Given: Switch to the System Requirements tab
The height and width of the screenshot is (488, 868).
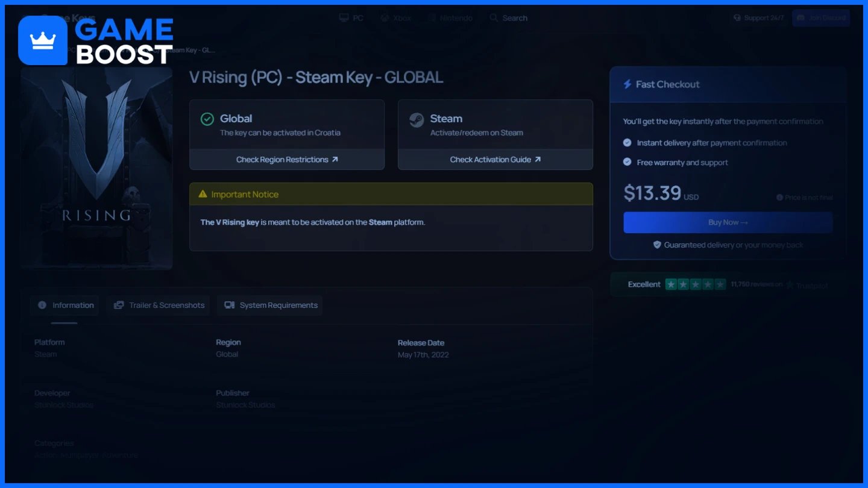Looking at the screenshot, I should click(270, 305).
